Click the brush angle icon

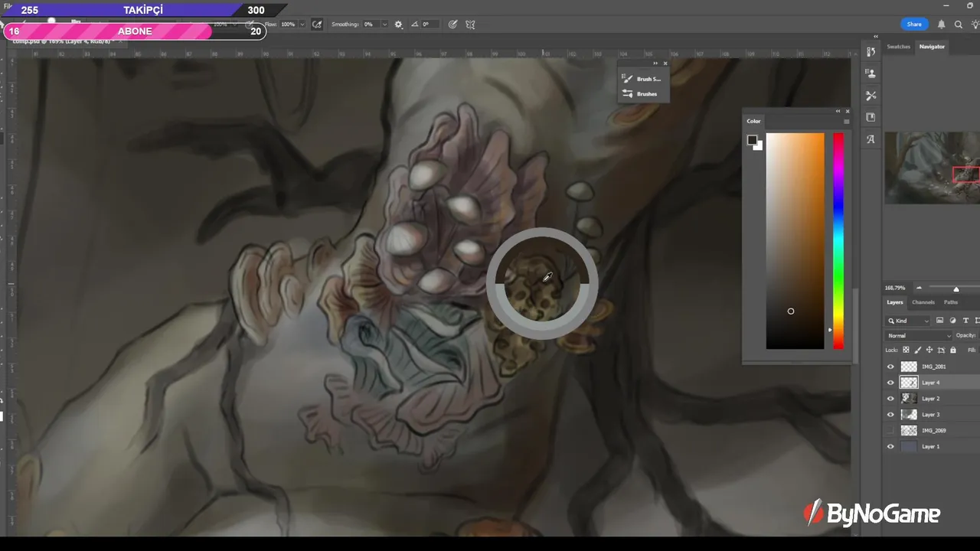415,24
